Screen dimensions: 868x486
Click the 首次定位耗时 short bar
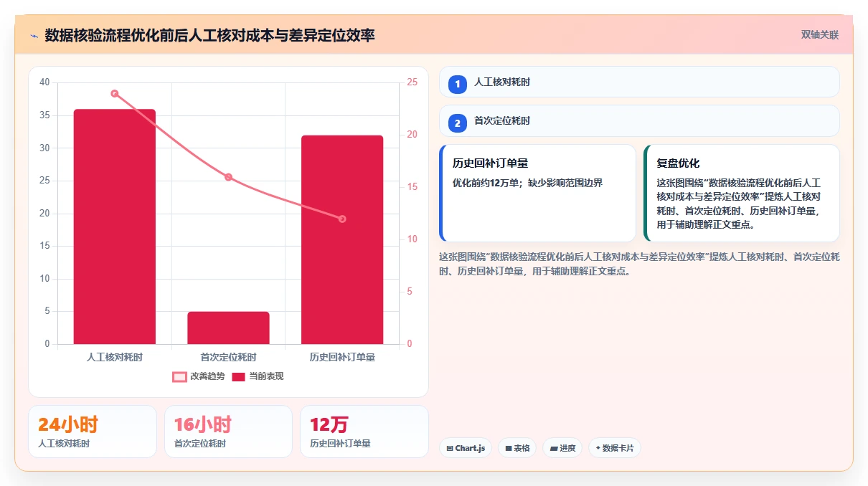click(228, 328)
